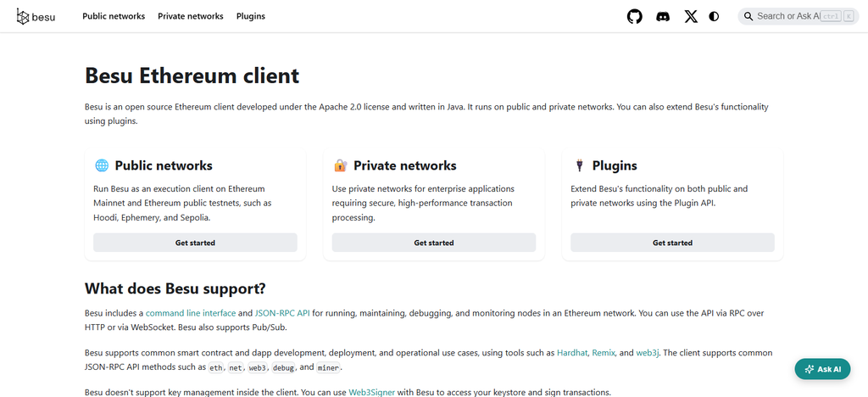The image size is (868, 397).
Task: Get started with Public networks
Action: click(195, 243)
